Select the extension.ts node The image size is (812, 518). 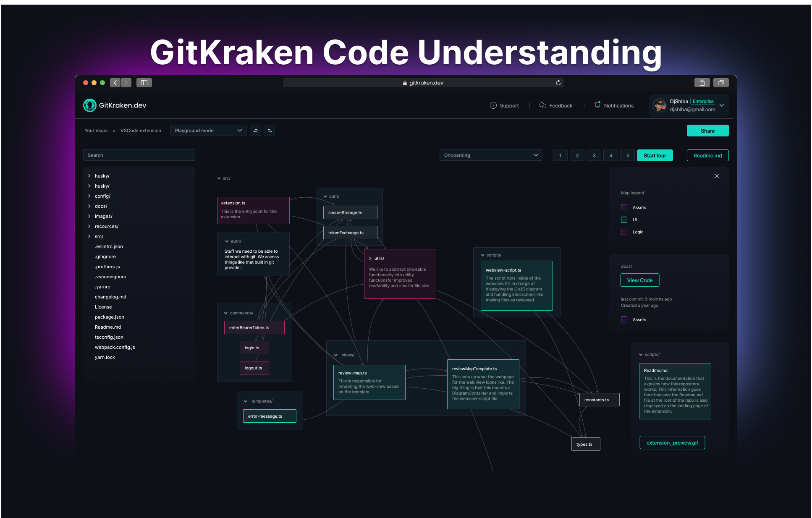coord(254,210)
